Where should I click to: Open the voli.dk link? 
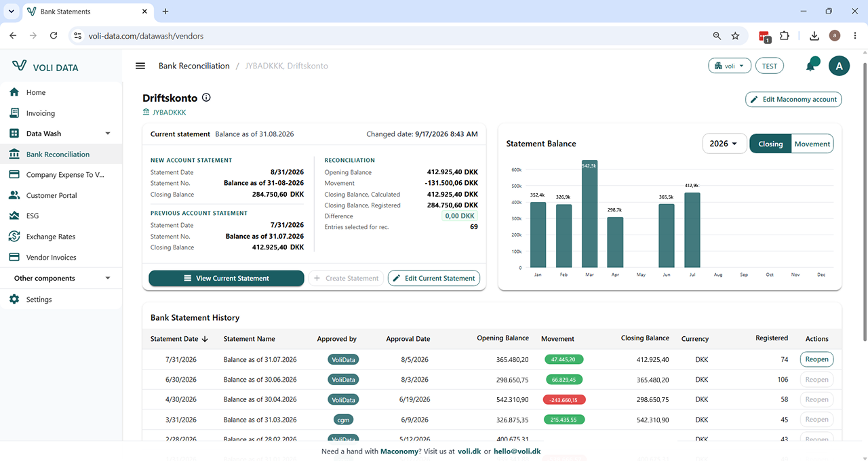point(469,451)
